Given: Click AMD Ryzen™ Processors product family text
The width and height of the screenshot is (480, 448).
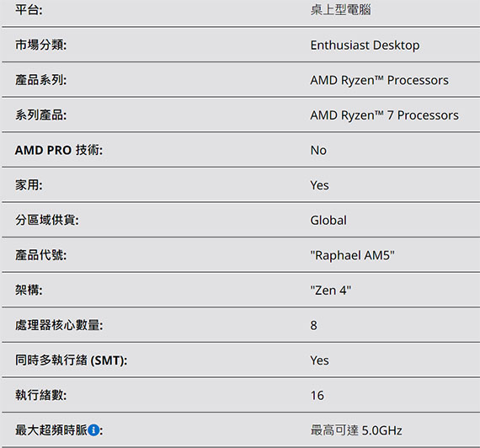Looking at the screenshot, I should click(x=379, y=80).
